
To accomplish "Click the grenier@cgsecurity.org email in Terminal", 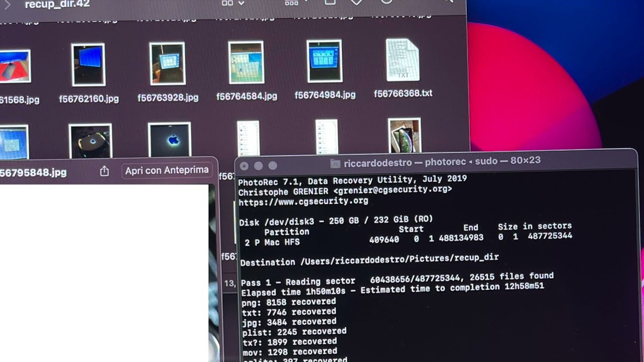I will coord(392,190).
